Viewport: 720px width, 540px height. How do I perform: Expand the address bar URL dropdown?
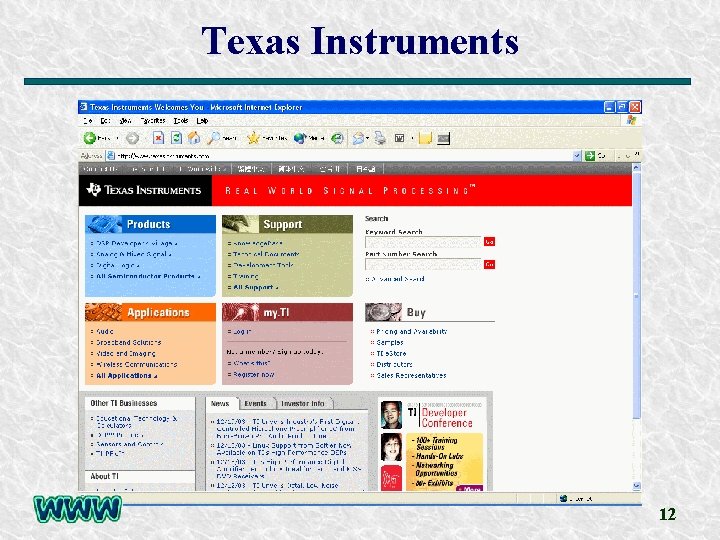[x=577, y=156]
